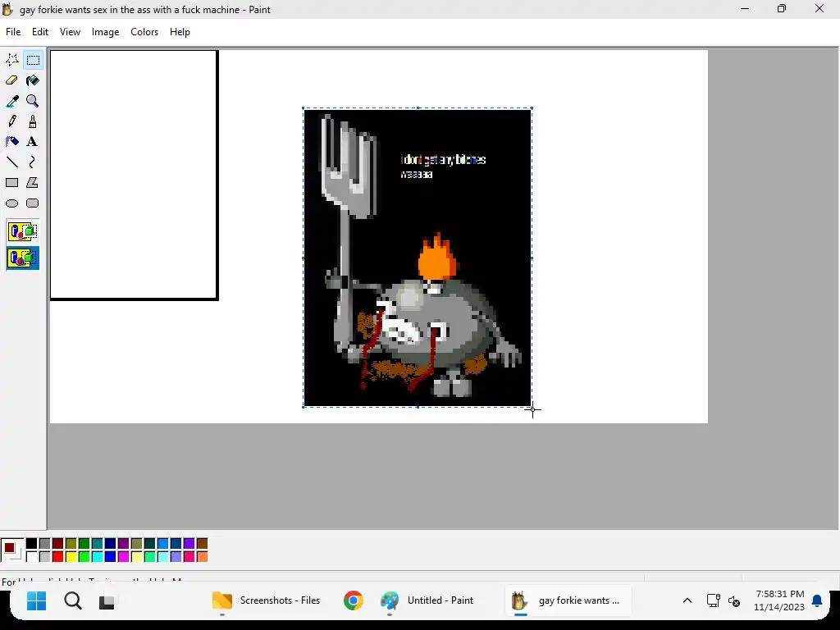Pick the navy blue swatch

pyautogui.click(x=111, y=544)
